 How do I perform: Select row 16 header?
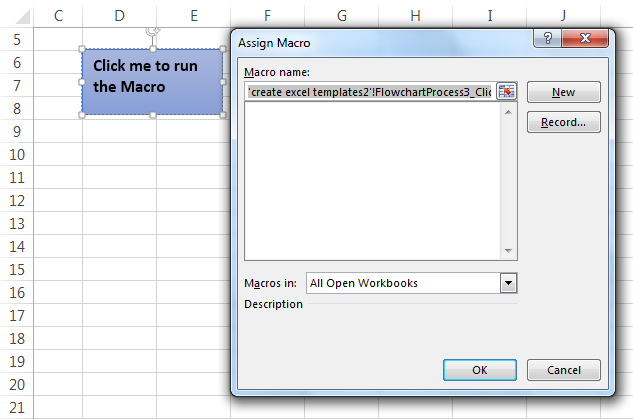coord(17,293)
